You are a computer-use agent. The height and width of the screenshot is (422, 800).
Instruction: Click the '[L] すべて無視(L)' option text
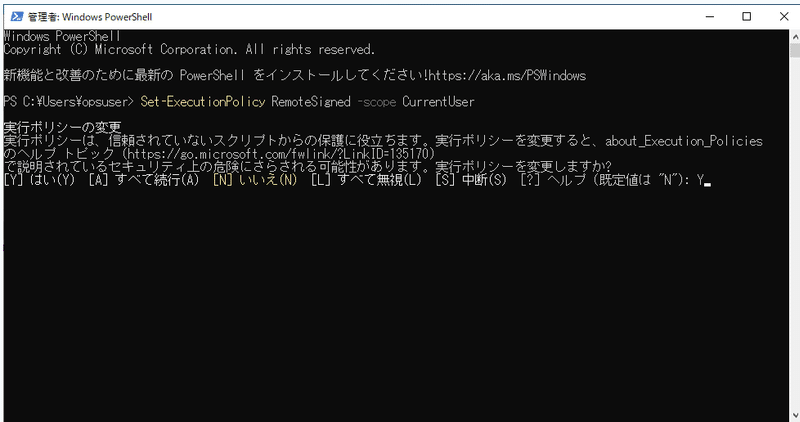click(x=366, y=180)
